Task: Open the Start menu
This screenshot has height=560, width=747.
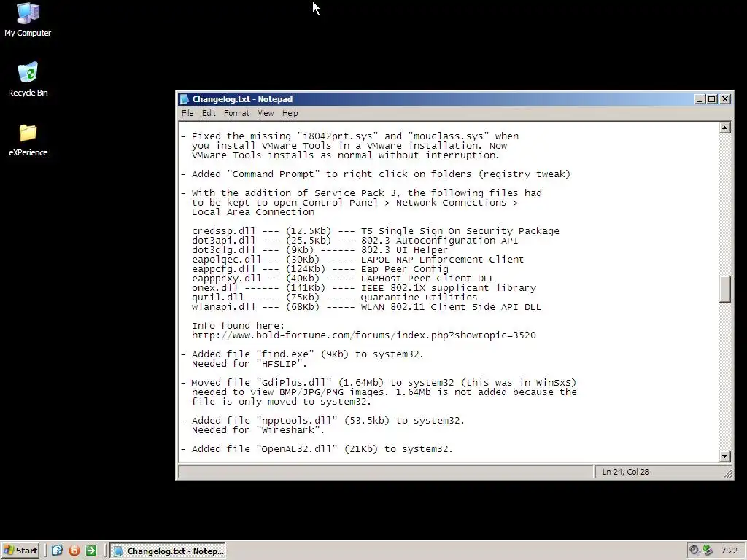Action: (x=20, y=551)
